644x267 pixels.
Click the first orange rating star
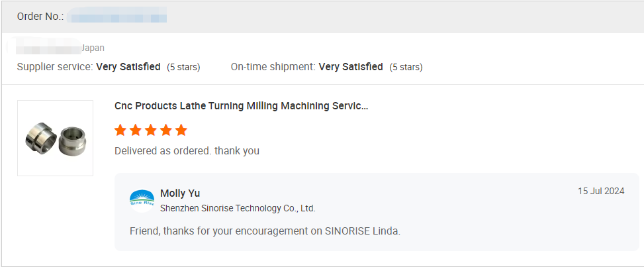tap(120, 130)
